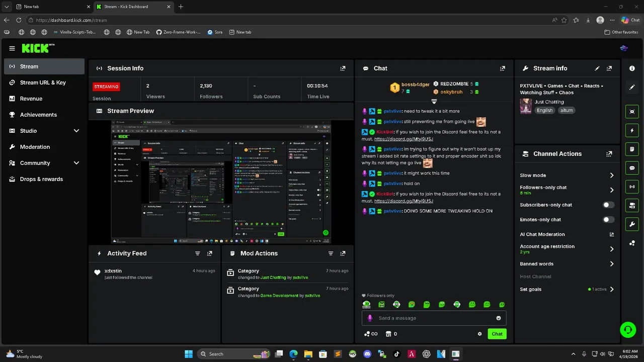Screen dimensions: 644x362
Task: Open Stream URL & Key page
Action: point(44,82)
